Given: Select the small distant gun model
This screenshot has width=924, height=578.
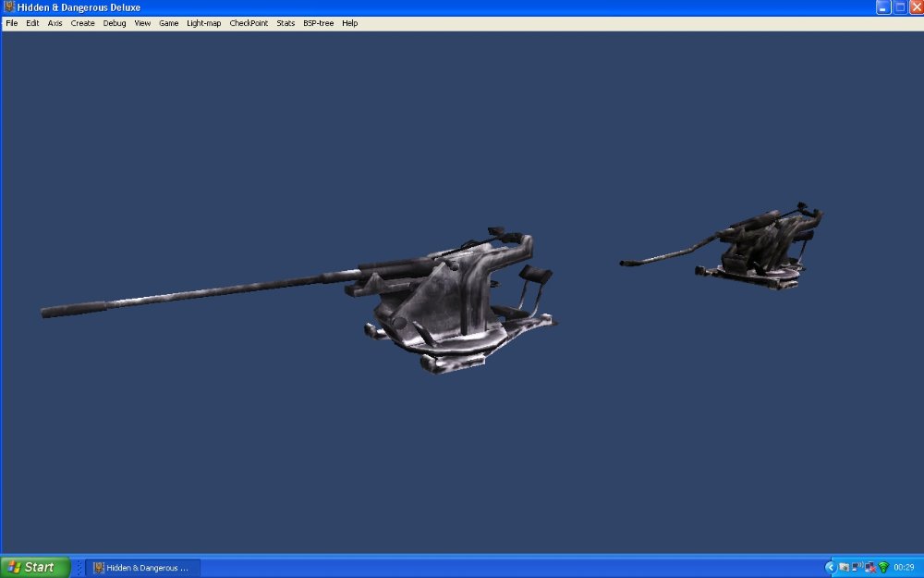Looking at the screenshot, I should (722, 247).
